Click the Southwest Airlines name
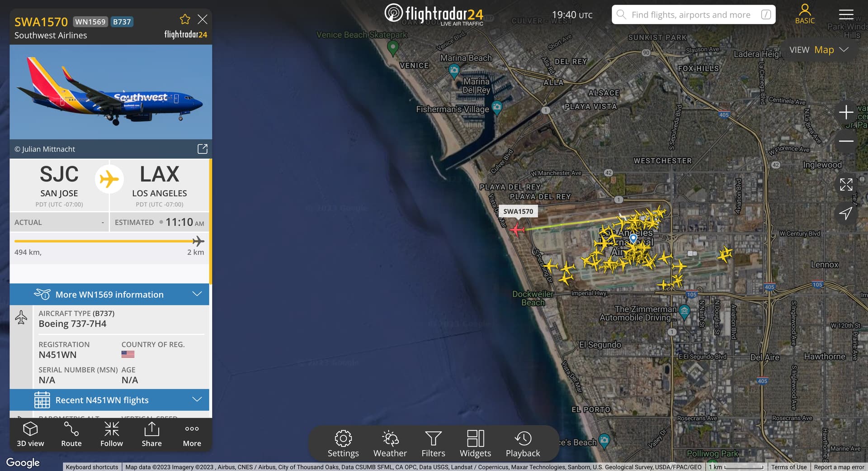Image resolution: width=868 pixels, height=471 pixels. click(x=51, y=35)
